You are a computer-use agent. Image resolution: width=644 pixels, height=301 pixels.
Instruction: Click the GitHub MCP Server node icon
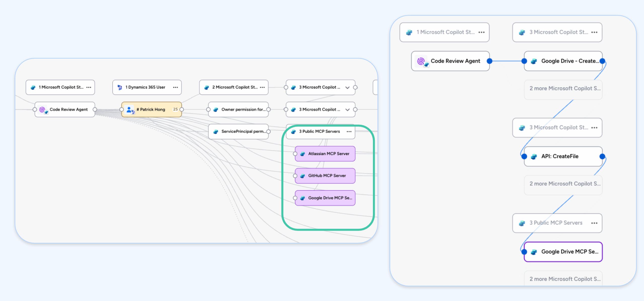click(x=303, y=176)
